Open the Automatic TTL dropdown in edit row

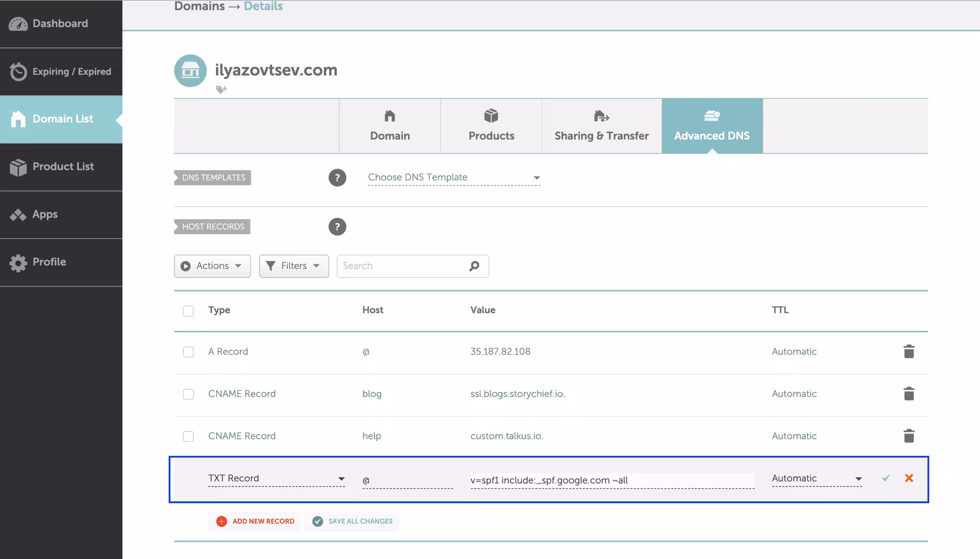click(816, 479)
